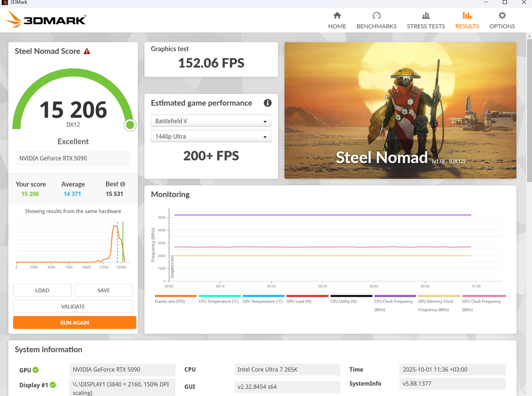
Task: Open the 1440p Ultra resolution dropdown
Action: 211,136
